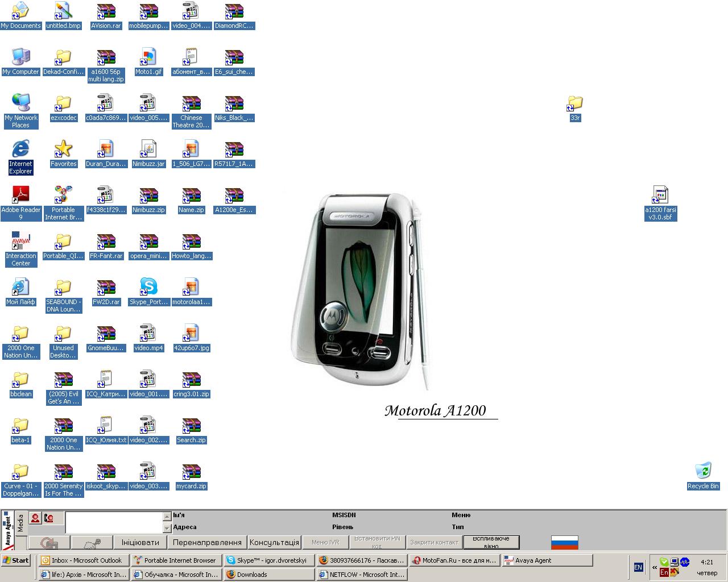Image resolution: width=728 pixels, height=582 pixels.
Task: Open the Windows Start menu
Action: tap(16, 560)
